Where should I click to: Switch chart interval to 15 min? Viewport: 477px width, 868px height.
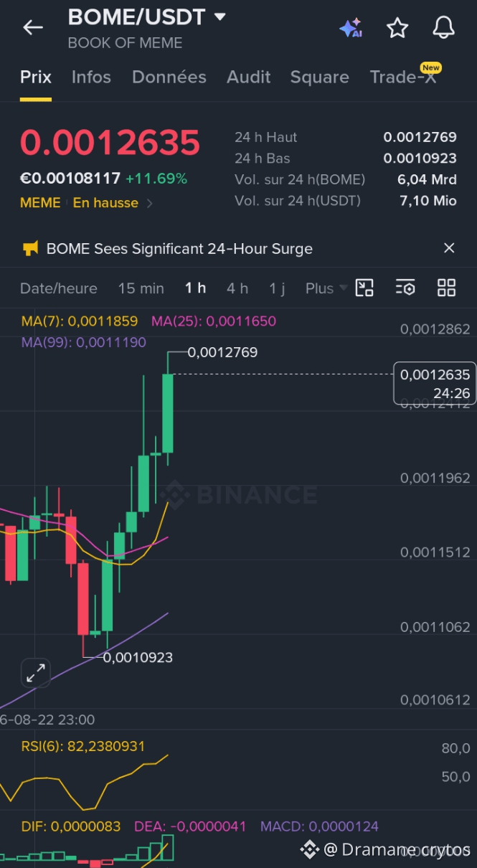tap(141, 288)
